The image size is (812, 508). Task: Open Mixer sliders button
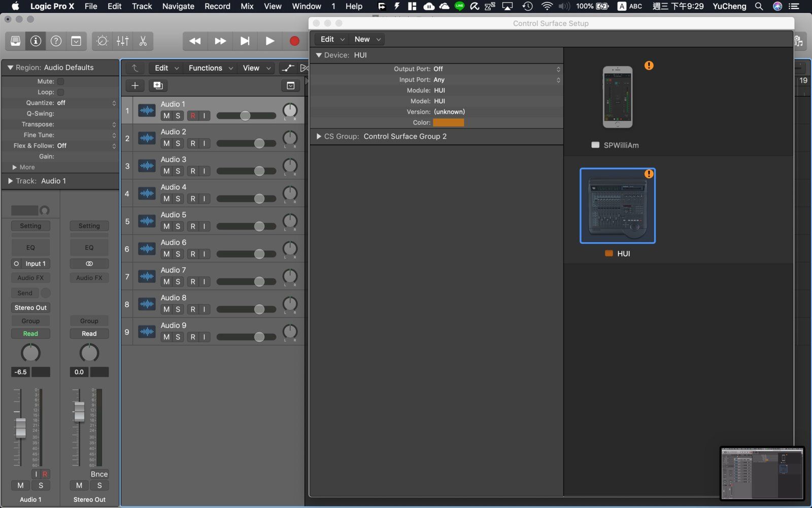pyautogui.click(x=122, y=41)
